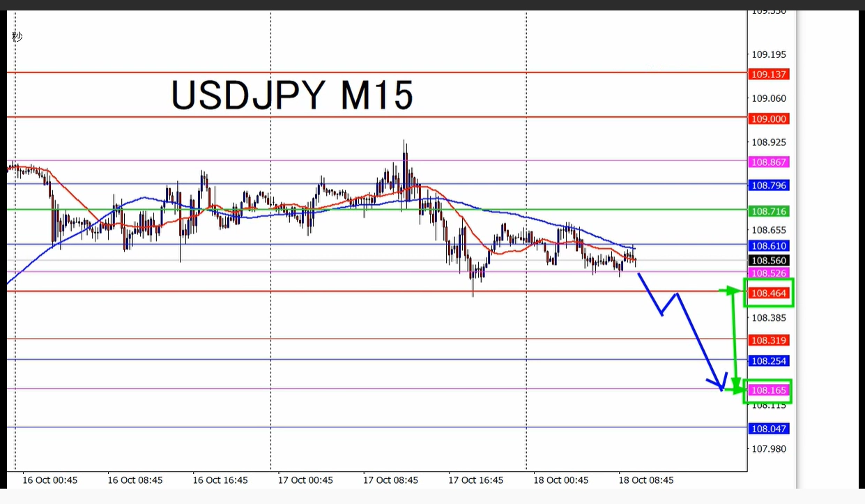
Task: Click the pink 108.867 price label
Action: pyautogui.click(x=768, y=162)
